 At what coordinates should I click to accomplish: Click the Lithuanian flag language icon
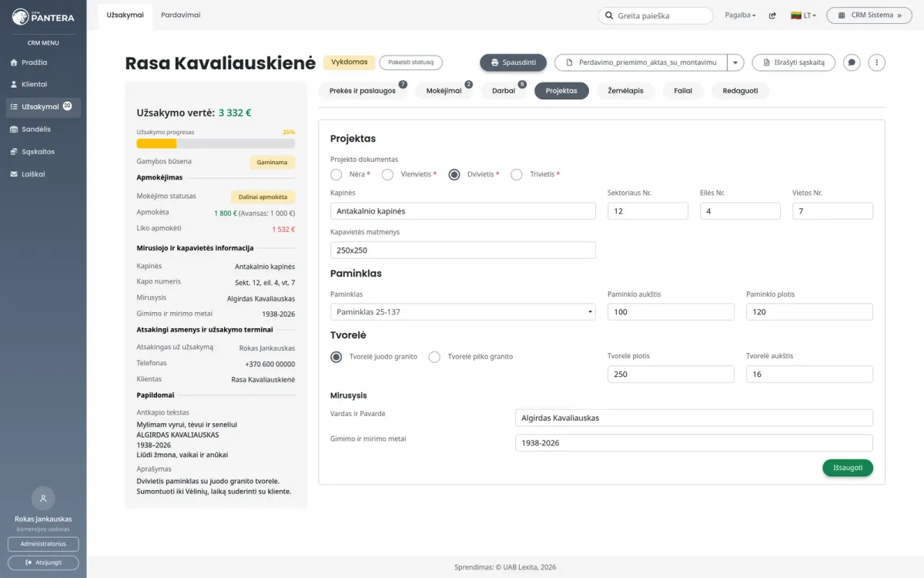click(x=796, y=15)
